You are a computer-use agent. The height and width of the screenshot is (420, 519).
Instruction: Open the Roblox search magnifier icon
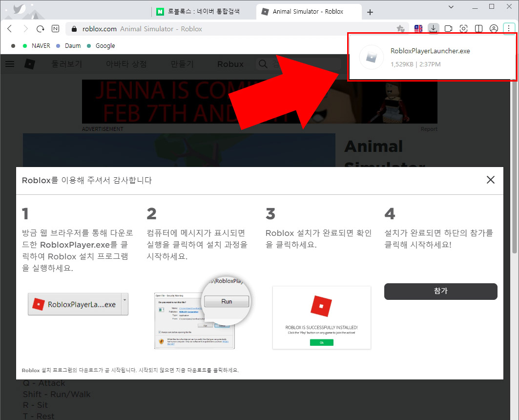pos(263,63)
